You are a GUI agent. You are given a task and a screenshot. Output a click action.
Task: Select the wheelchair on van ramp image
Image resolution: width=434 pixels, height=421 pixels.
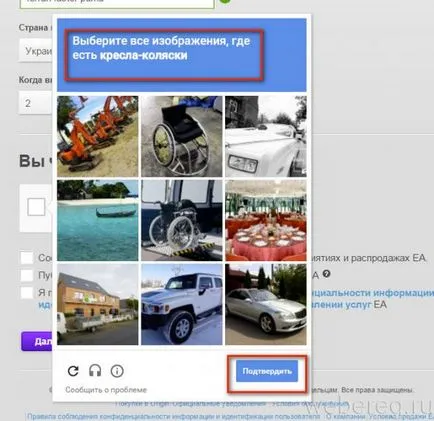(x=182, y=220)
